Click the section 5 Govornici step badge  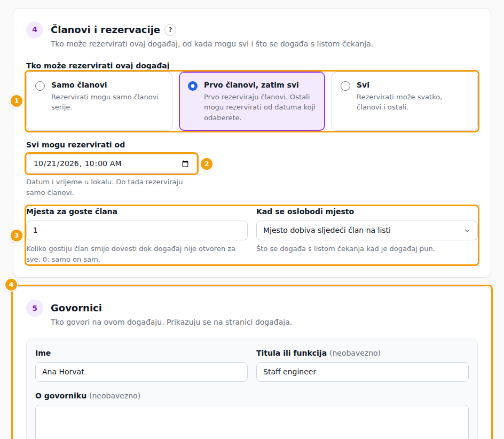35,308
